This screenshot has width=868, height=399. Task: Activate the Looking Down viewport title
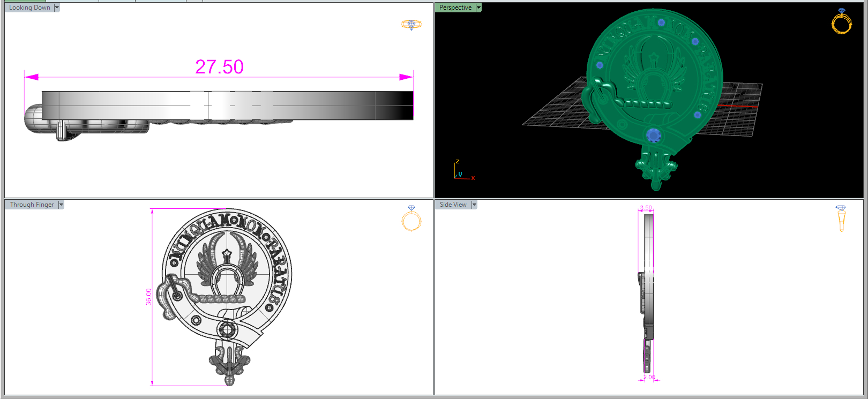[x=29, y=7]
